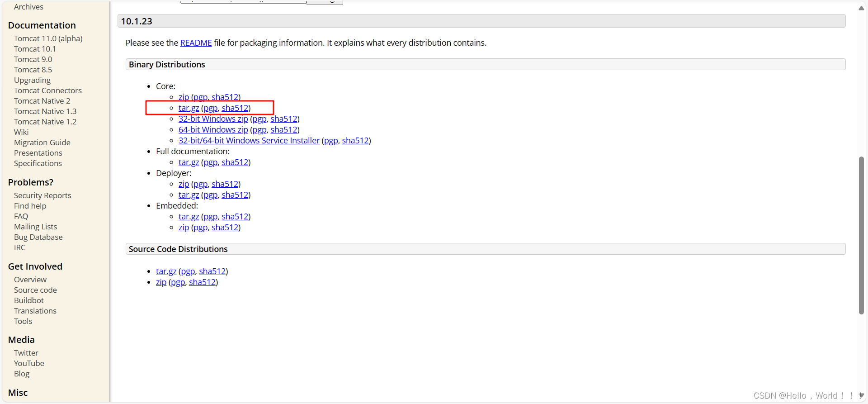Download the Deployer tar.gz
Screen dimensions: 868x404
(x=189, y=195)
